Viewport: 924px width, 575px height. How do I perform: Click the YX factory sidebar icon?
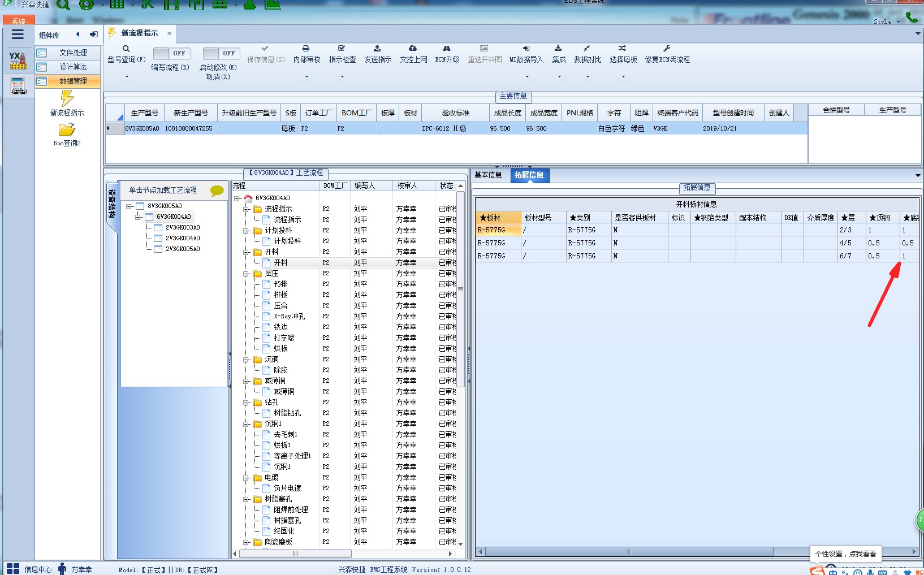click(18, 60)
